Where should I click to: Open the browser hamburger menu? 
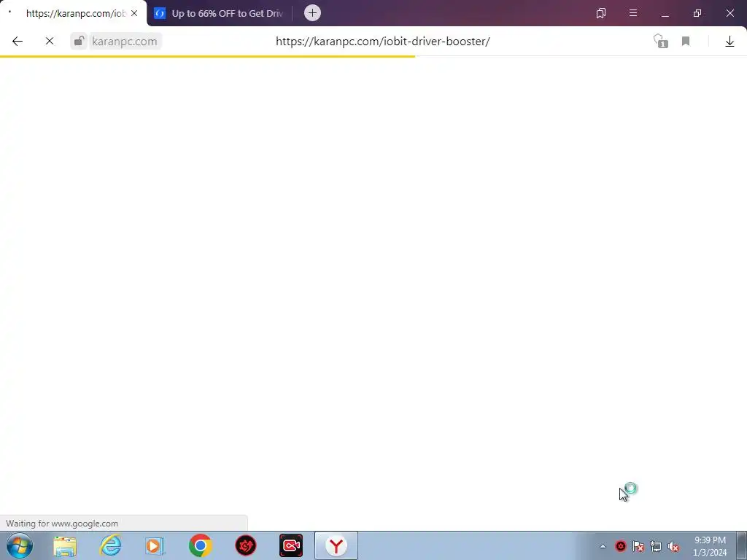pyautogui.click(x=633, y=13)
